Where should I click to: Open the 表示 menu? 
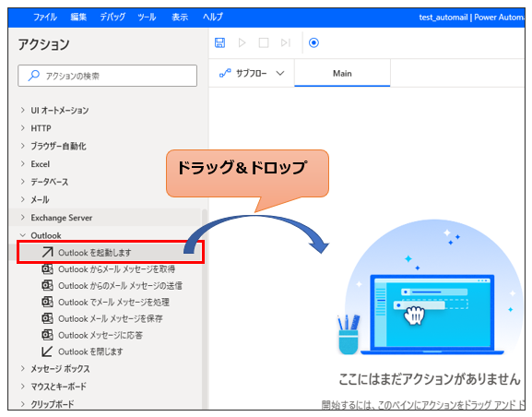tap(180, 17)
